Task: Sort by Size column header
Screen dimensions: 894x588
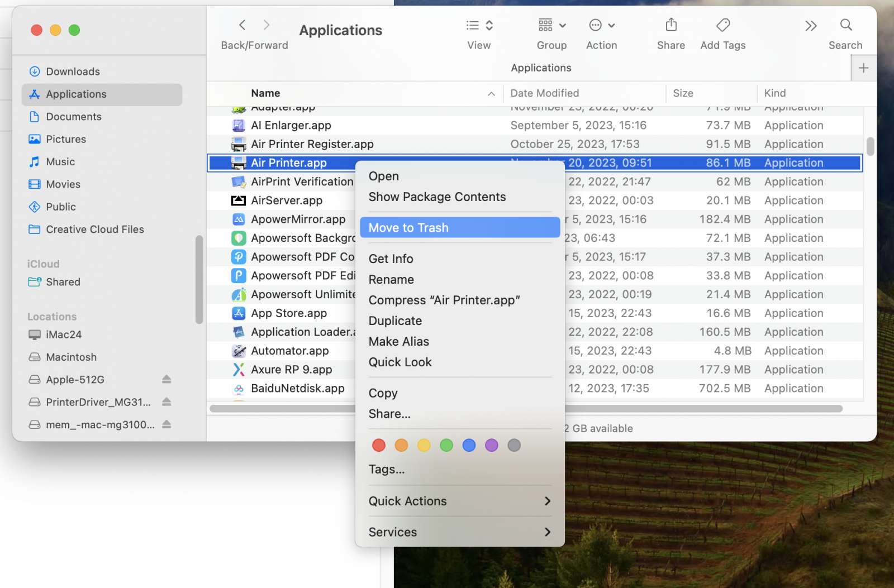Action: pyautogui.click(x=683, y=93)
